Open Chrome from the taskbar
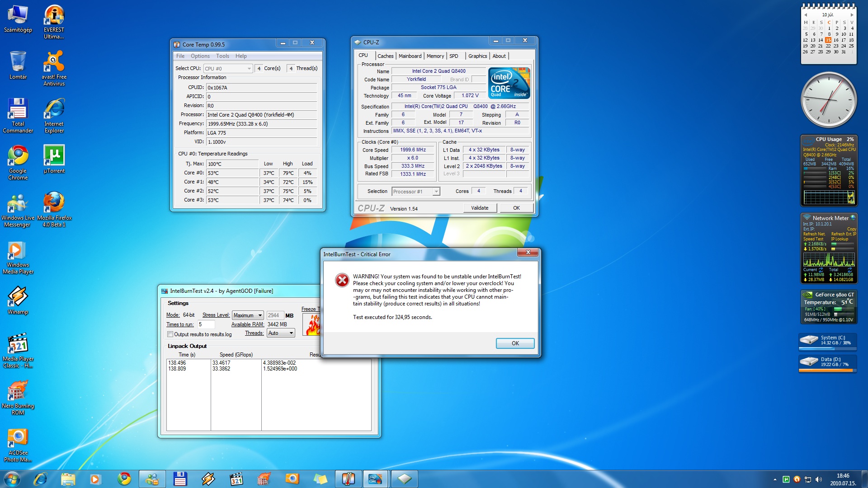This screenshot has height=488, width=868. [x=124, y=479]
